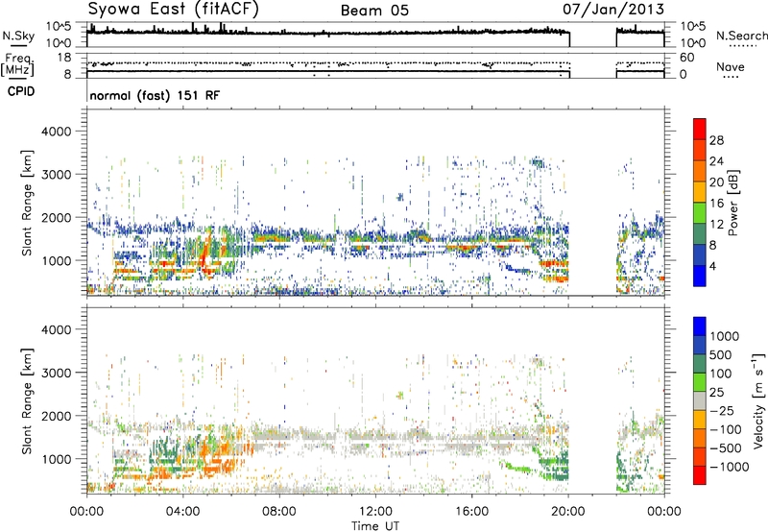Pick the blue top segment of velocity color bar
768x532 pixels.
click(700, 326)
